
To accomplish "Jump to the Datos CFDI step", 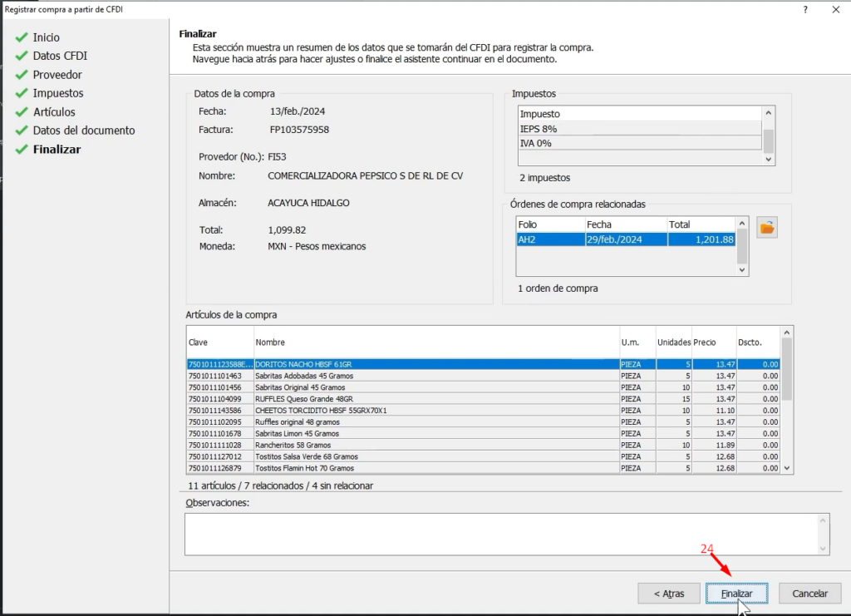I will coord(60,56).
